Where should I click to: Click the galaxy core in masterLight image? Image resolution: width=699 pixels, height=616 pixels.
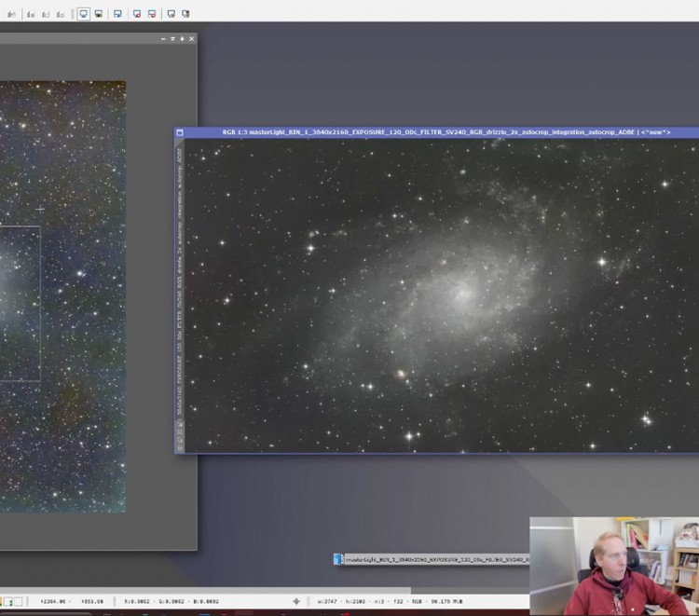point(463,294)
